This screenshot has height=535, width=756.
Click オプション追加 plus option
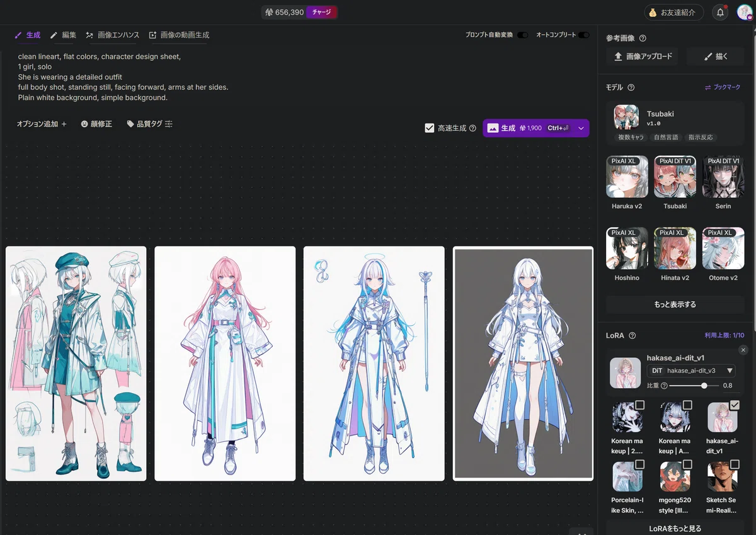pyautogui.click(x=42, y=124)
